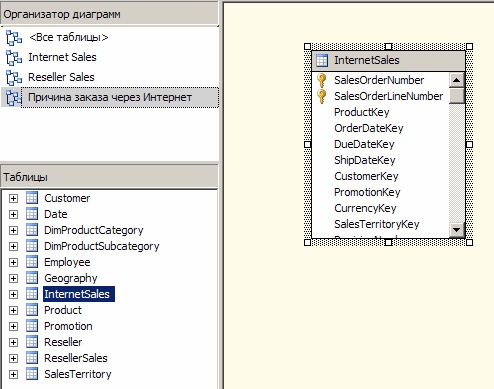
Task: Select the Geography table entry
Action: click(x=71, y=278)
